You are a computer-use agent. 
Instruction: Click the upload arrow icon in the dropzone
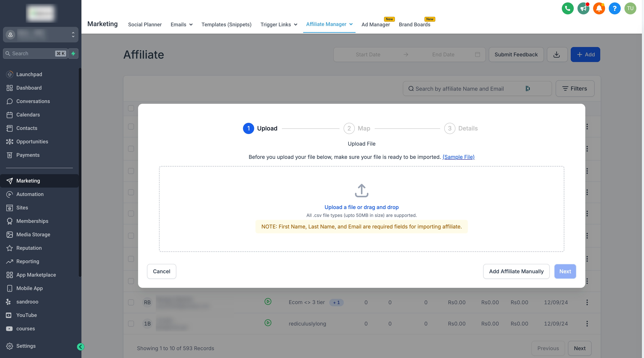362,191
